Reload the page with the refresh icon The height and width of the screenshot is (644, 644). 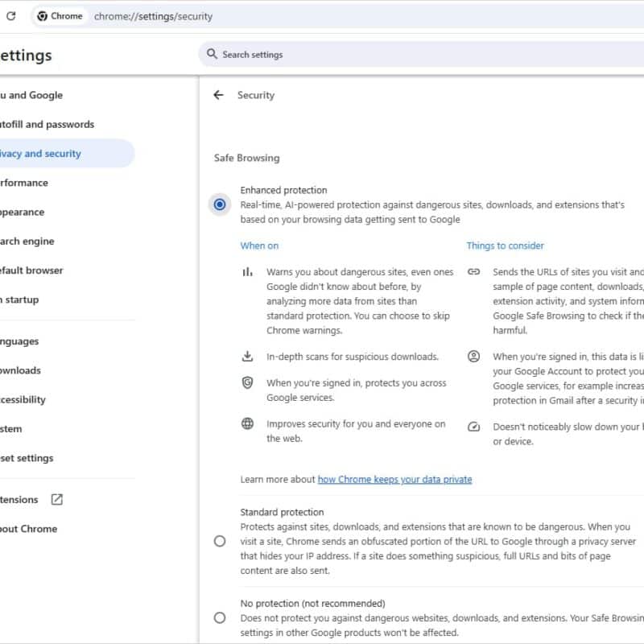click(x=11, y=16)
